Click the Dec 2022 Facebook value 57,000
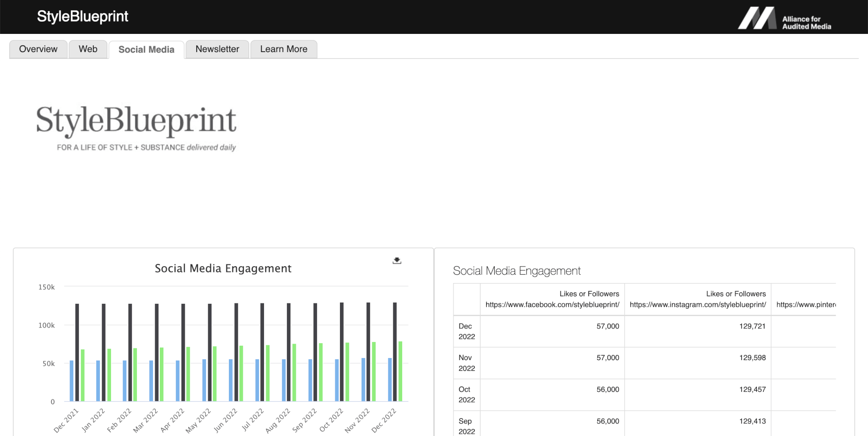The width and height of the screenshot is (868, 436). [x=608, y=326]
